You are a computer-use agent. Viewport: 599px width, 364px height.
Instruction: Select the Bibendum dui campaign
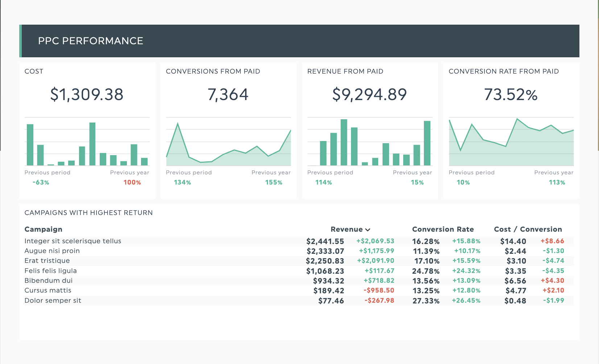coord(48,281)
